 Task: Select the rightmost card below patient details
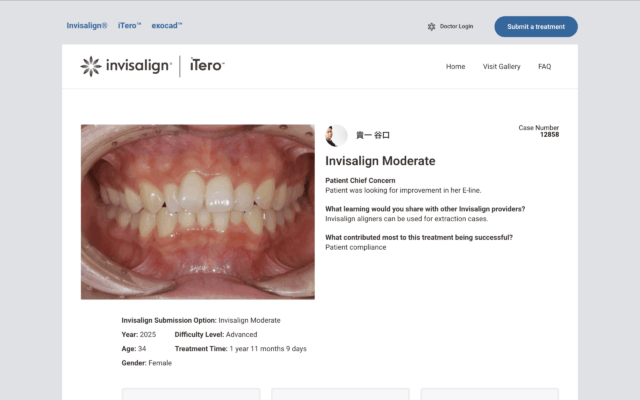click(489, 394)
